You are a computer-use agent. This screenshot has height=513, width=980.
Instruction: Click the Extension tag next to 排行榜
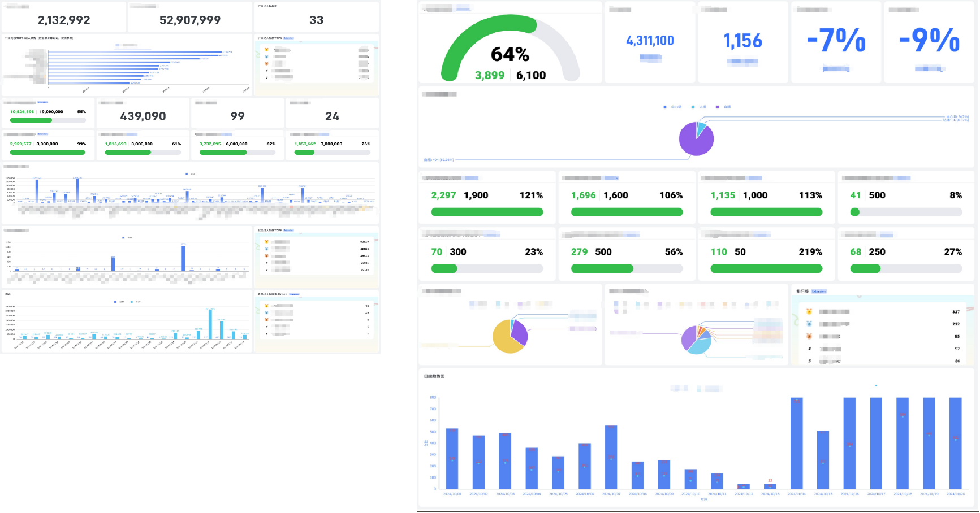coord(819,292)
